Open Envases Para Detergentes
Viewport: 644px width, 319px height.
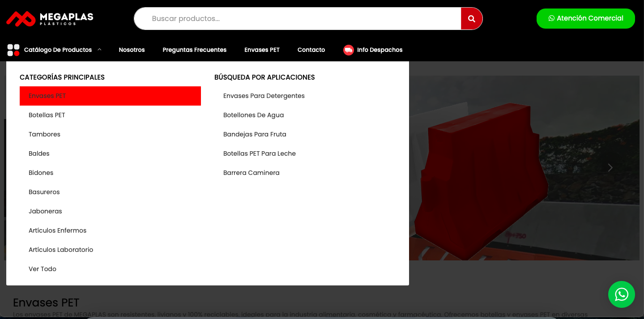(x=305, y=96)
